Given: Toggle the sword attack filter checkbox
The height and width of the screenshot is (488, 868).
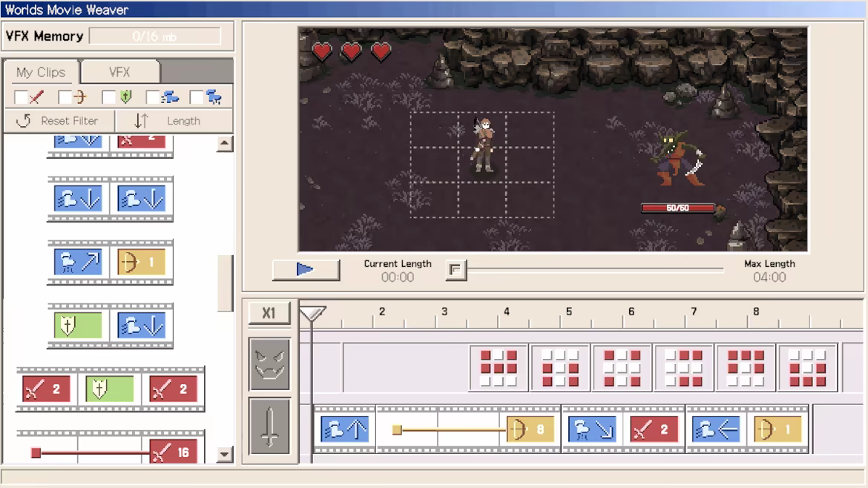Looking at the screenshot, I should pyautogui.click(x=21, y=97).
